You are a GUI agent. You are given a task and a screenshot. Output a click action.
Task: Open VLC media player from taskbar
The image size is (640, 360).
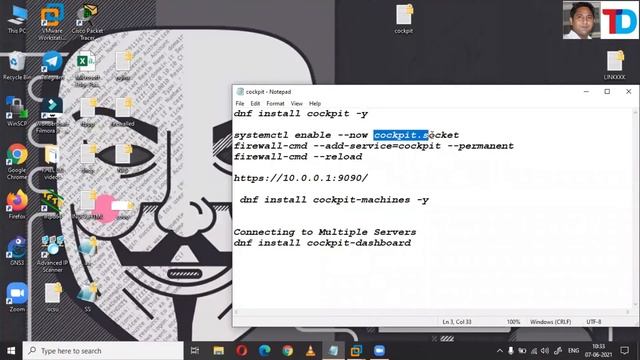click(x=310, y=351)
